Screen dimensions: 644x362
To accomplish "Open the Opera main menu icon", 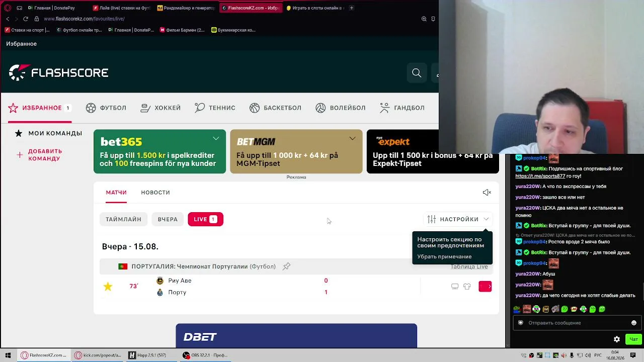I will [8, 8].
